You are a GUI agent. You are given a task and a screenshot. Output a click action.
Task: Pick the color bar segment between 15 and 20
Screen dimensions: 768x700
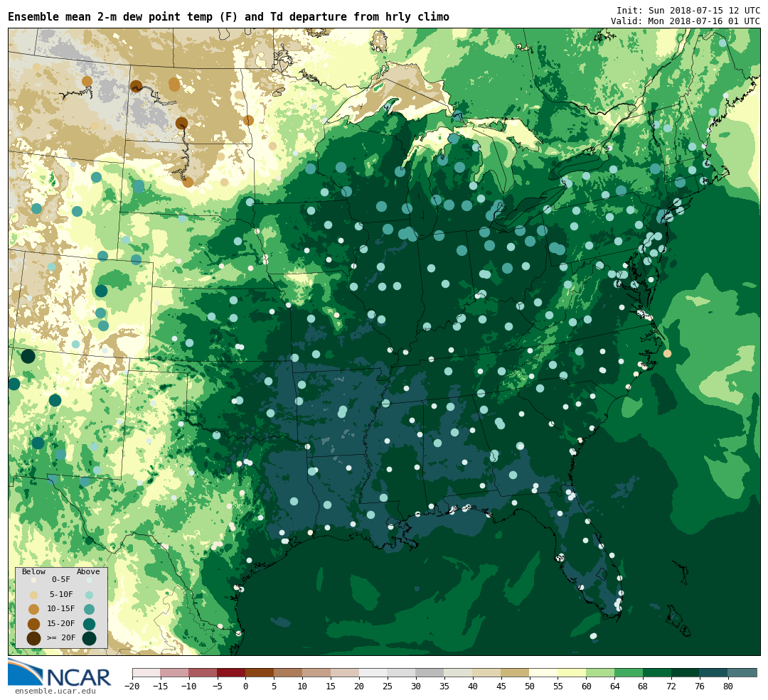coord(346,672)
